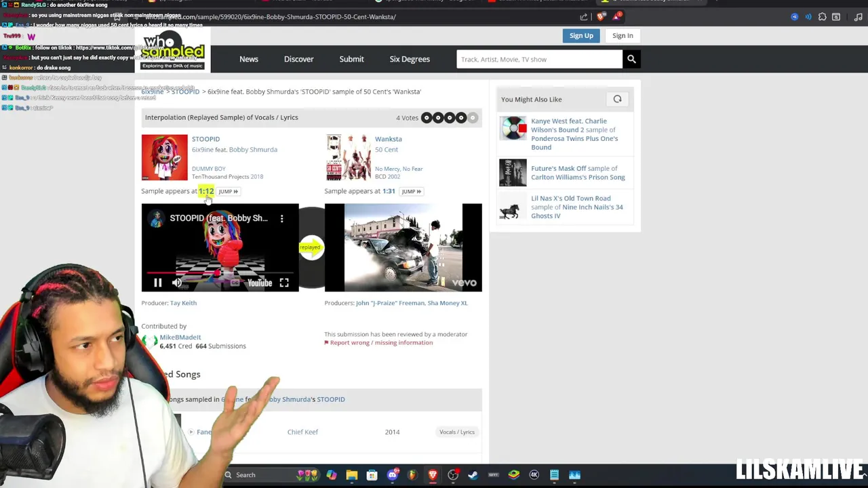This screenshot has width=868, height=488.
Task: Open the Wanksta song title link
Action: pos(389,139)
